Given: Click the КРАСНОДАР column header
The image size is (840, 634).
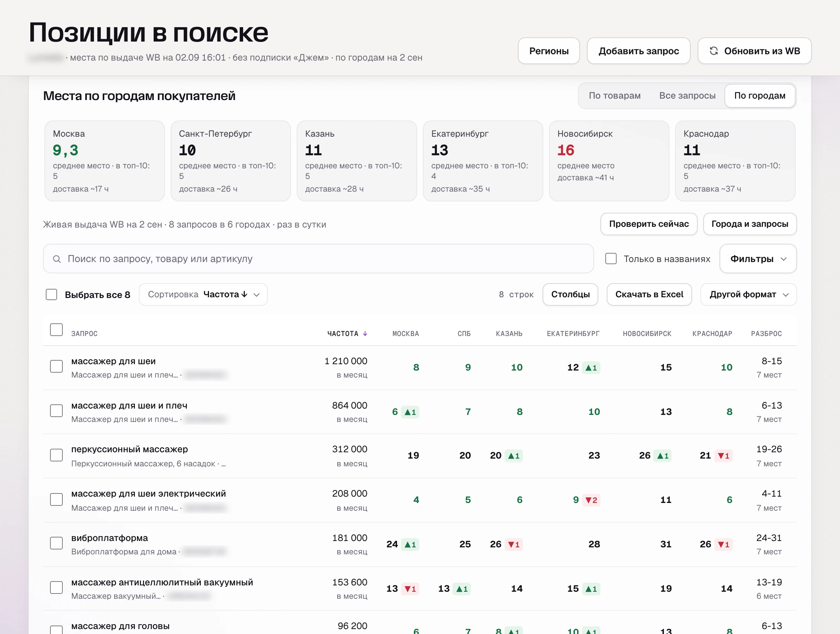Looking at the screenshot, I should pyautogui.click(x=712, y=334).
